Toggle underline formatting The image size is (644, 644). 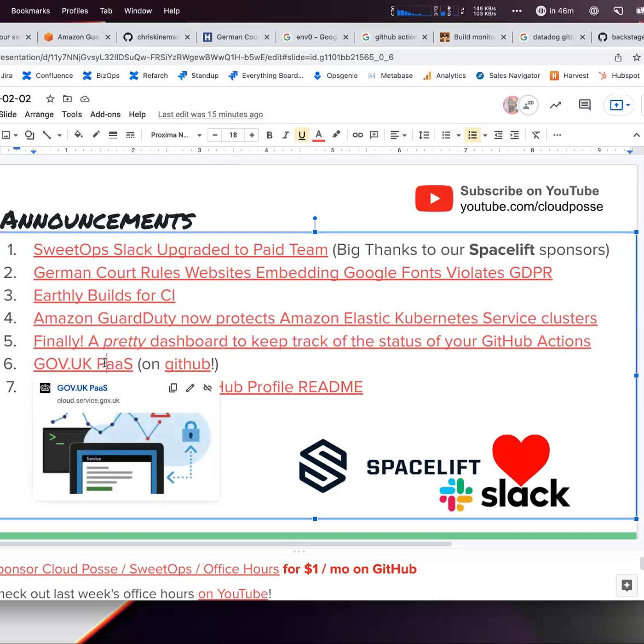coord(302,135)
